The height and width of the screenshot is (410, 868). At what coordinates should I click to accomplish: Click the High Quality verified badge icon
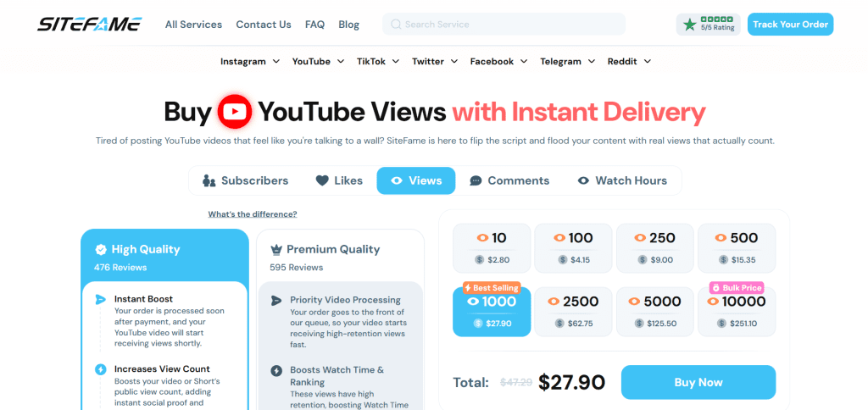(101, 250)
